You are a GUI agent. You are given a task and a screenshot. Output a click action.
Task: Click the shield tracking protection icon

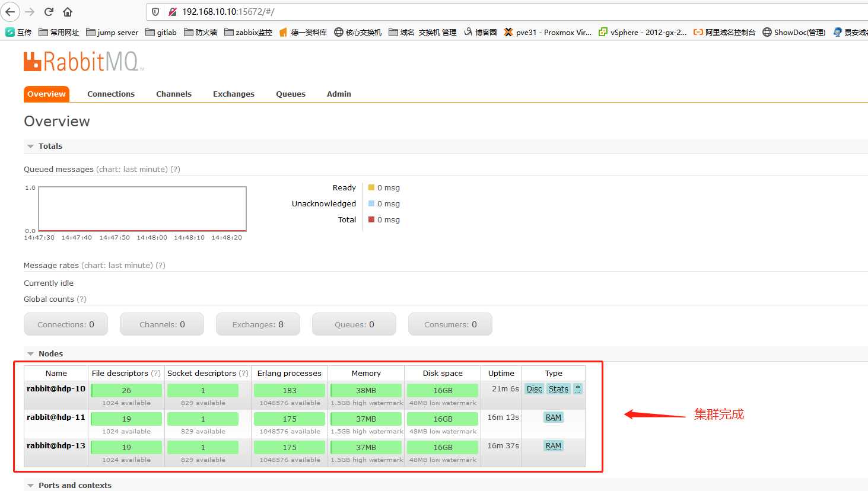[155, 12]
